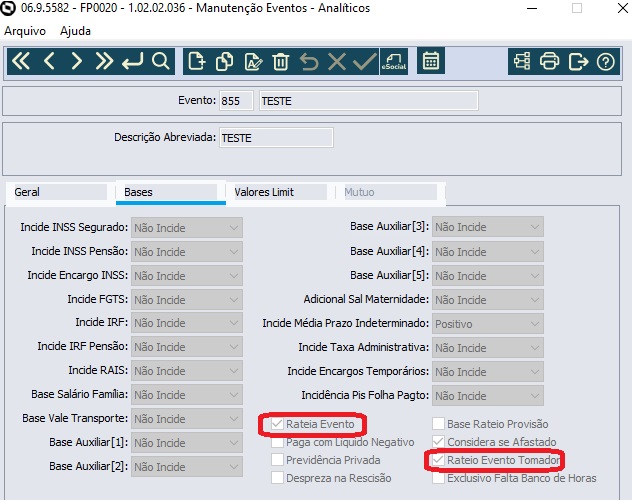The width and height of the screenshot is (632, 501).
Task: Expand Incidência Pis Folha Pagto dropdown
Action: 488,396
